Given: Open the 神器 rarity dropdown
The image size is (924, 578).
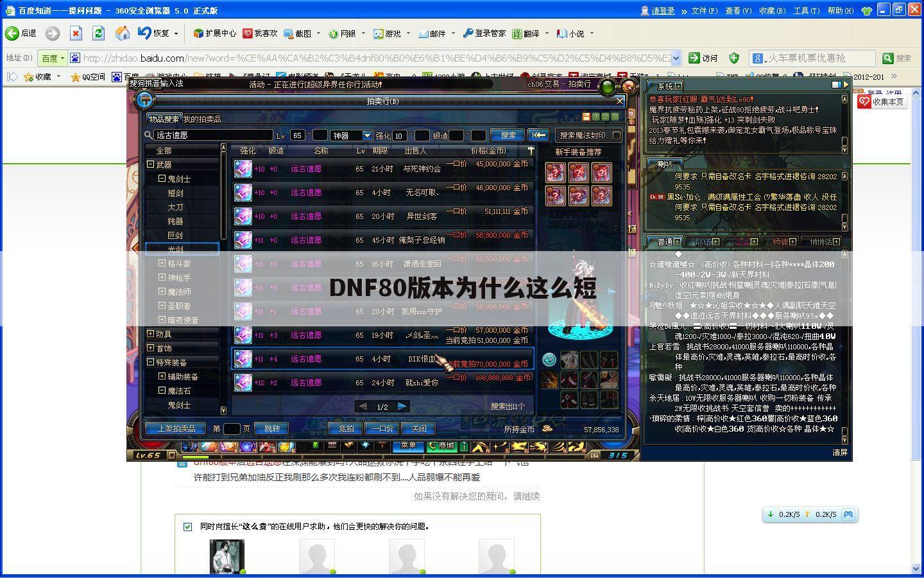Looking at the screenshot, I should coord(351,136).
